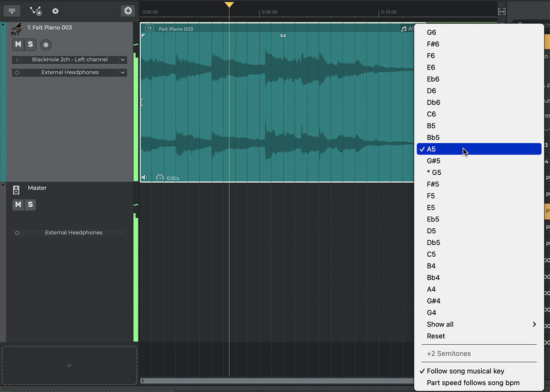
Task: Solo the Felt Piano 003 track
Action: coord(30,44)
